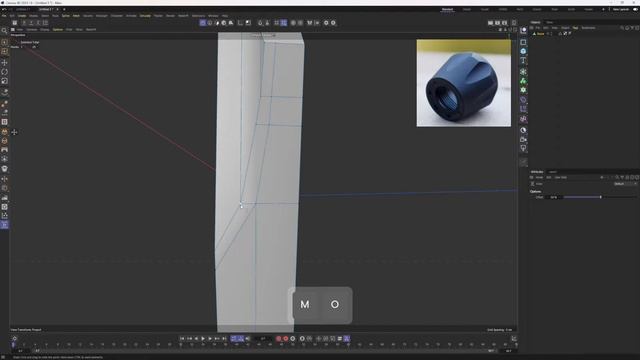The image size is (640, 360).
Task: Open the viewport Cameras menu
Action: (31, 29)
